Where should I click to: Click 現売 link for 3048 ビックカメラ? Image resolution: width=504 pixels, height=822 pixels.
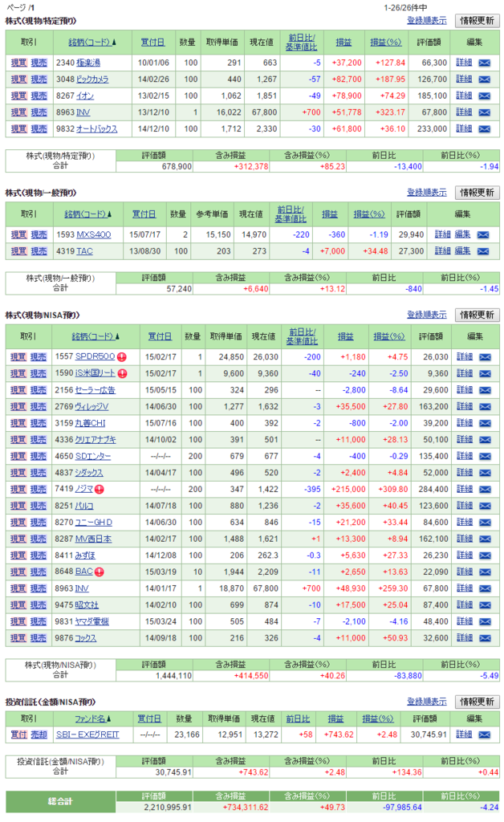(x=39, y=79)
